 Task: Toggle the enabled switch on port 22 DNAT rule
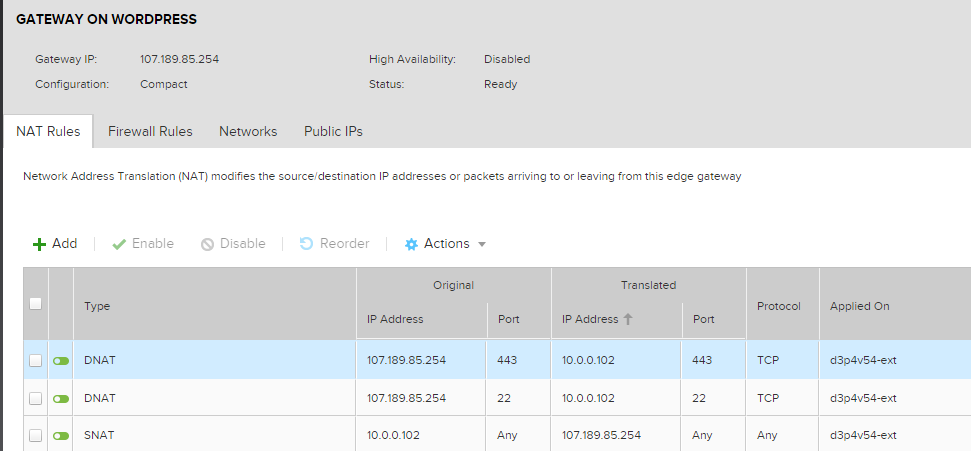61,398
